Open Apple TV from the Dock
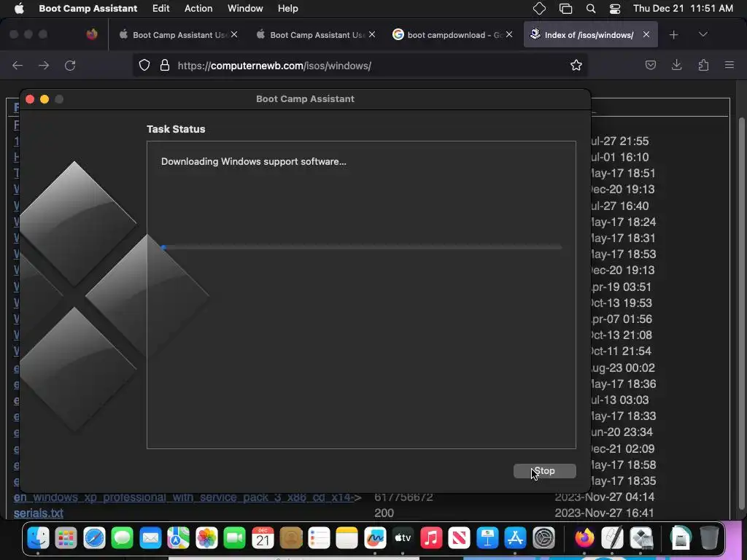This screenshot has width=747, height=560. click(x=403, y=539)
